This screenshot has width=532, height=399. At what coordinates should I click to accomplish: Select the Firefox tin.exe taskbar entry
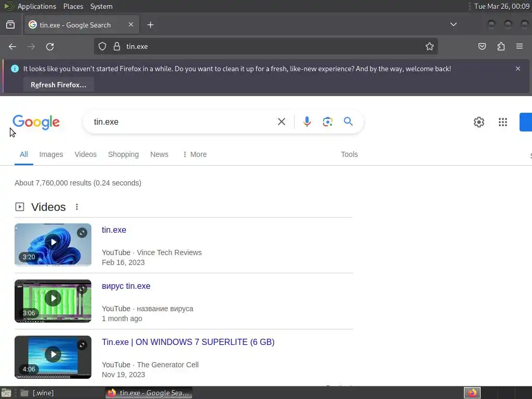click(x=149, y=393)
